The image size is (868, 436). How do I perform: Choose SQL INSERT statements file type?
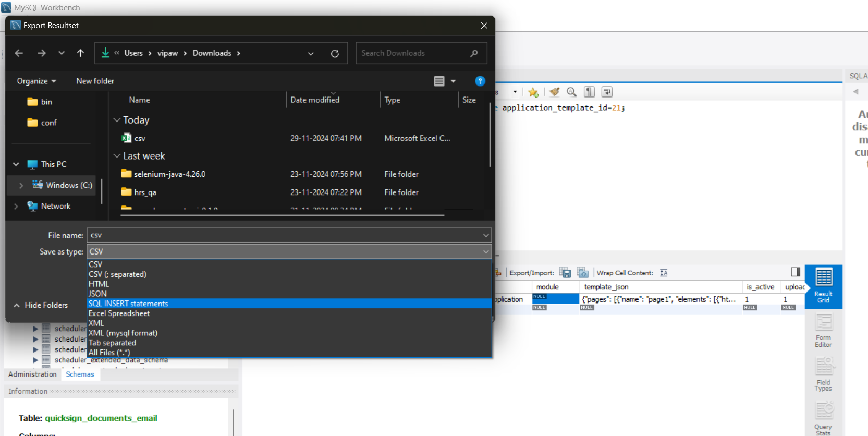289,304
